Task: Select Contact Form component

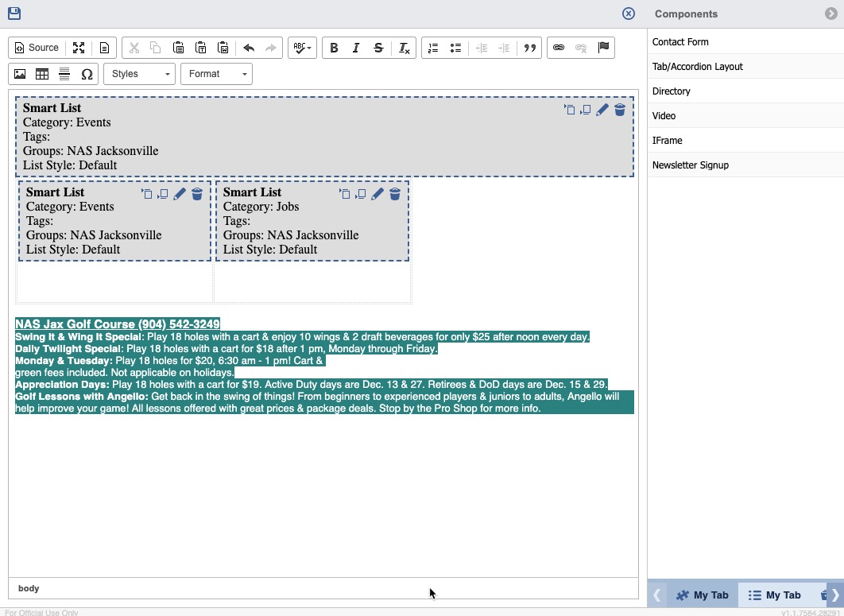Action: [680, 42]
